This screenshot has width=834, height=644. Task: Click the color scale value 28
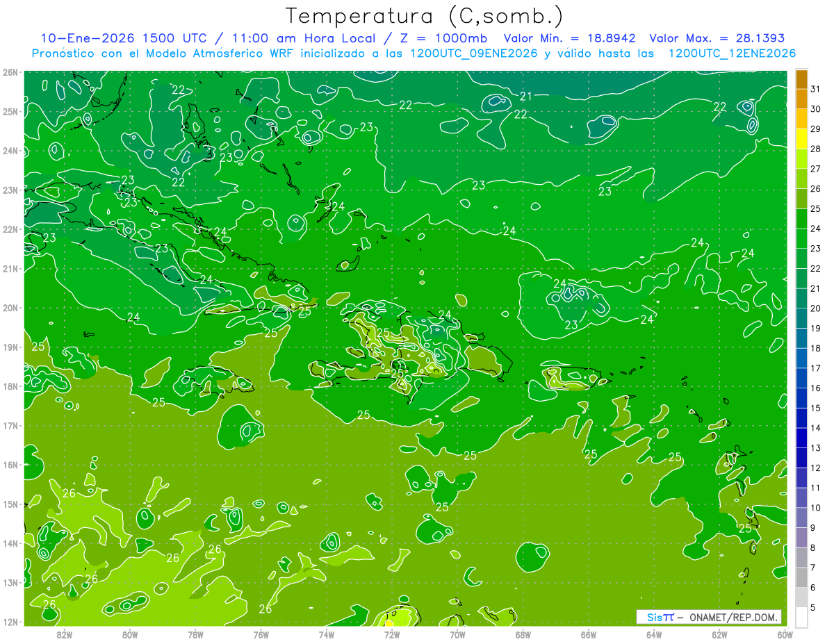pos(815,149)
